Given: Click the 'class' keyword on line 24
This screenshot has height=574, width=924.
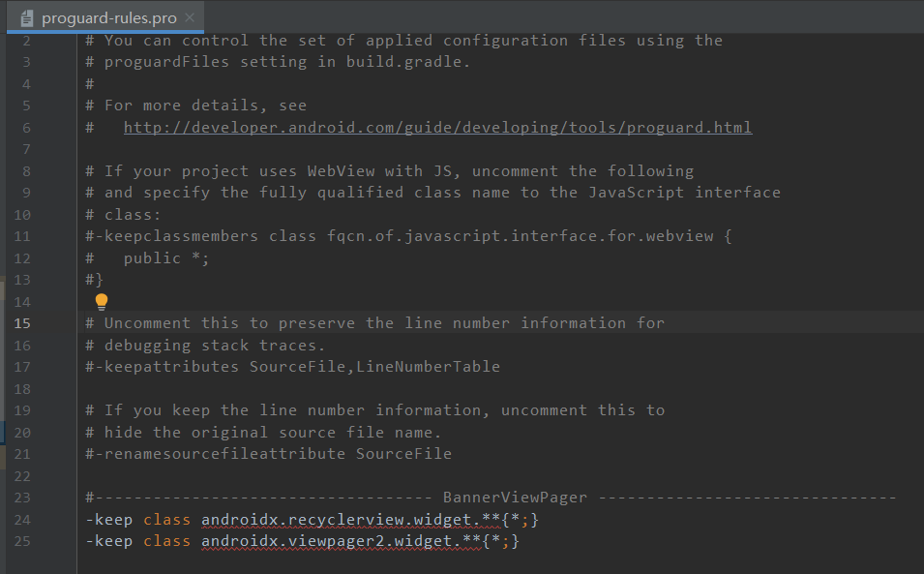Looking at the screenshot, I should tap(166, 520).
